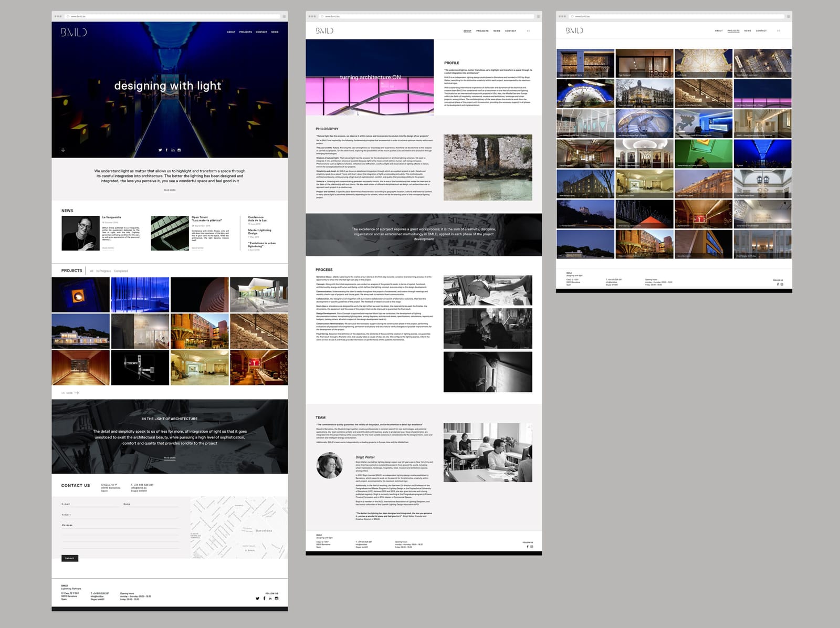
Task: Open NEWS in the home page hero navigation
Action: (275, 32)
